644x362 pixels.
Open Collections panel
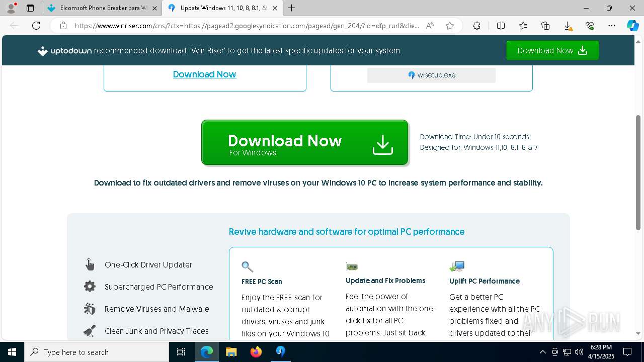coord(545,26)
